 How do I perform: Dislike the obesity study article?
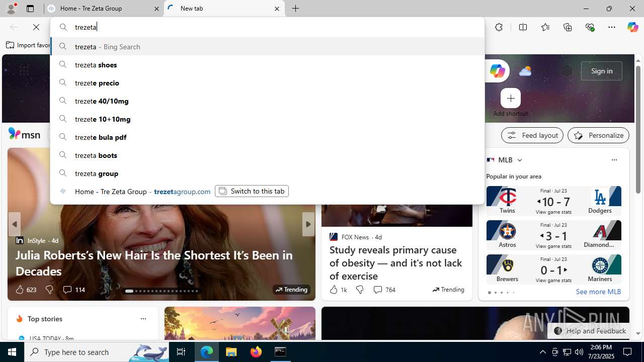[360, 290]
